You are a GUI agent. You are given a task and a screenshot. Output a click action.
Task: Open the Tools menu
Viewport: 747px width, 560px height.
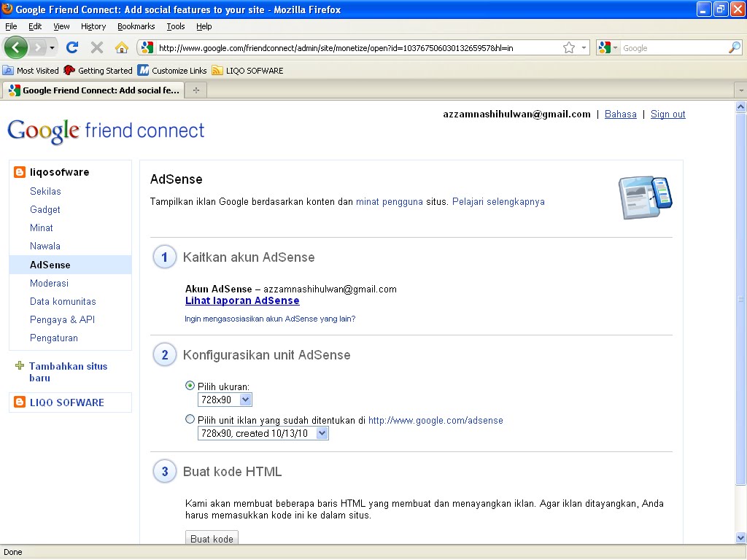176,26
